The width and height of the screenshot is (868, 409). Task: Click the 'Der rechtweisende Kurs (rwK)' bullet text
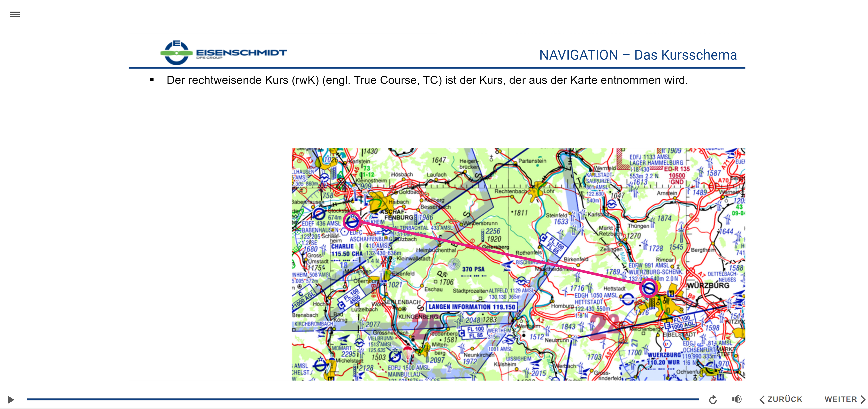(x=427, y=80)
